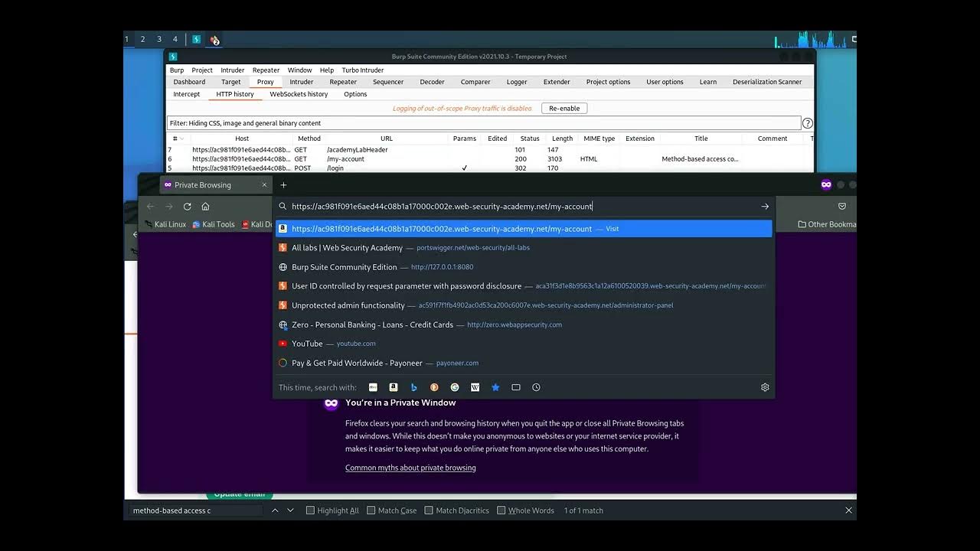Image resolution: width=980 pixels, height=551 pixels.
Task: Select the YouTube suggestion
Action: [524, 344]
